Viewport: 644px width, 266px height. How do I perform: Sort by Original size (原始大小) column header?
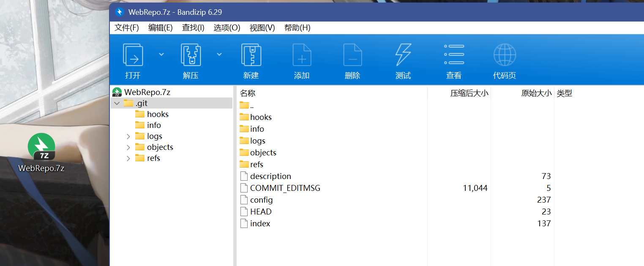point(536,93)
